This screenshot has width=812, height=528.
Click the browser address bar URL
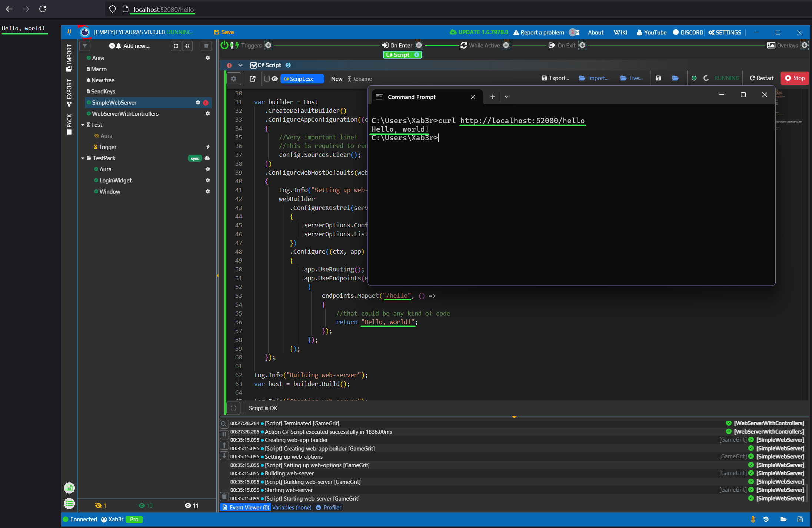point(163,9)
